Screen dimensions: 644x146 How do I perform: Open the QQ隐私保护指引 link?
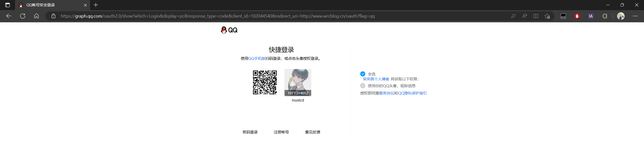[x=412, y=93]
